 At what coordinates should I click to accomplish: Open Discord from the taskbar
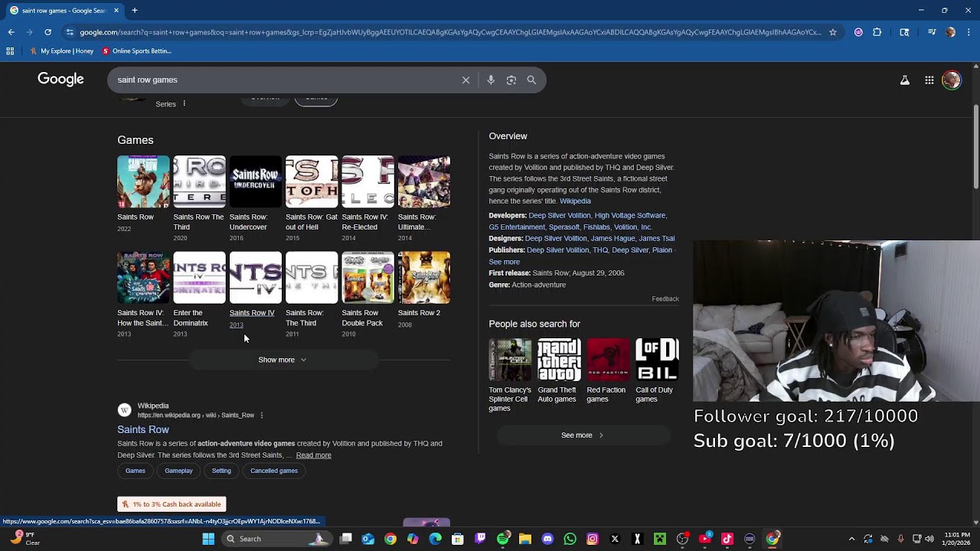pyautogui.click(x=547, y=539)
